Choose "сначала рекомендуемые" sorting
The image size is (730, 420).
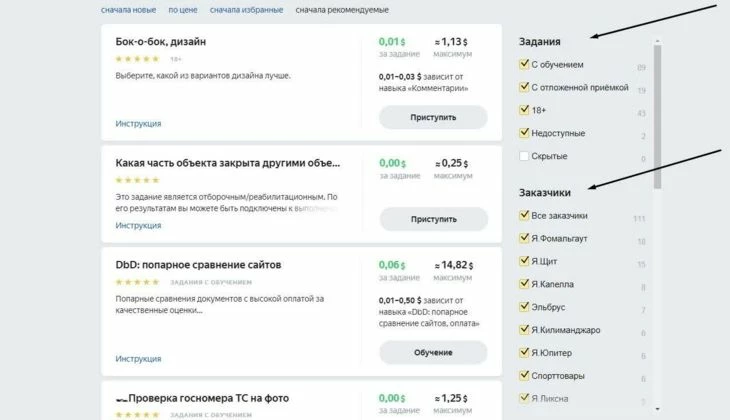click(x=342, y=10)
